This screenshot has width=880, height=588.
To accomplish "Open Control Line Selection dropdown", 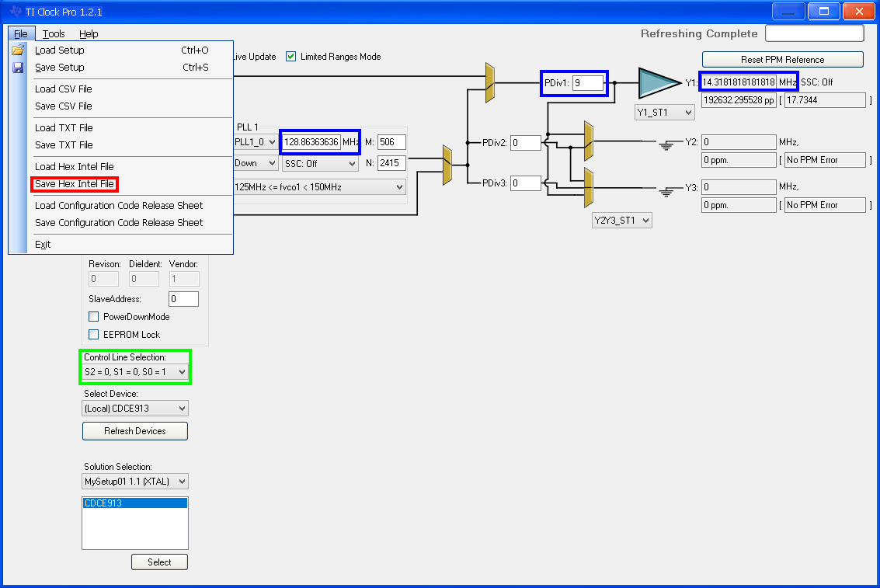I will [x=134, y=371].
